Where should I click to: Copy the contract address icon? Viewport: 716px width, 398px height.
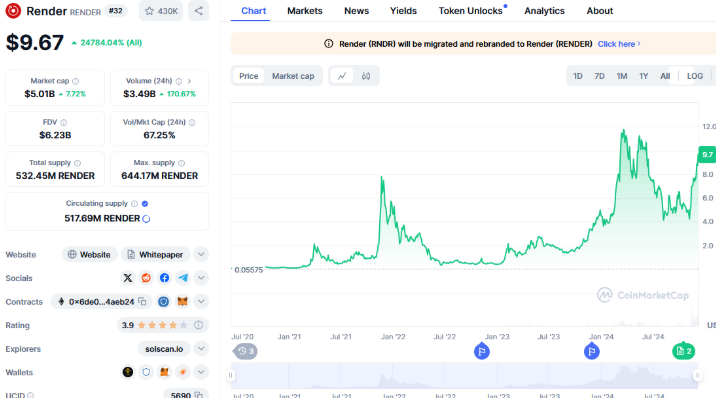[x=142, y=301]
